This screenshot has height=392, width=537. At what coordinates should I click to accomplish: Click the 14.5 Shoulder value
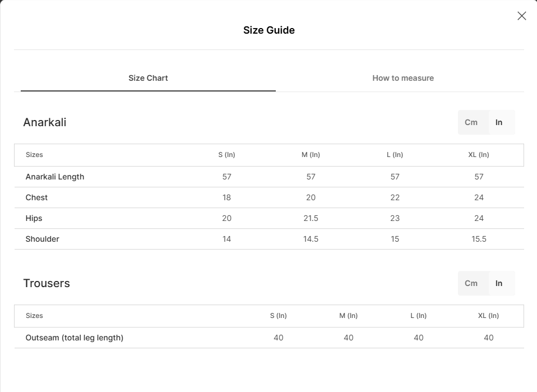(x=311, y=239)
